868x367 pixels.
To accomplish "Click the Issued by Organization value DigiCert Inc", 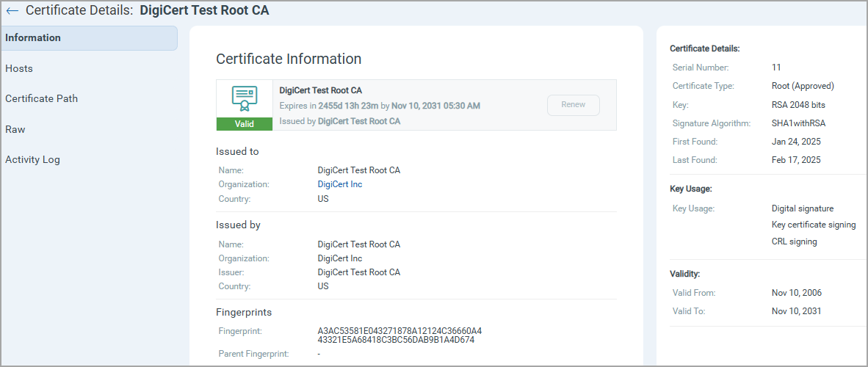I will tap(340, 258).
